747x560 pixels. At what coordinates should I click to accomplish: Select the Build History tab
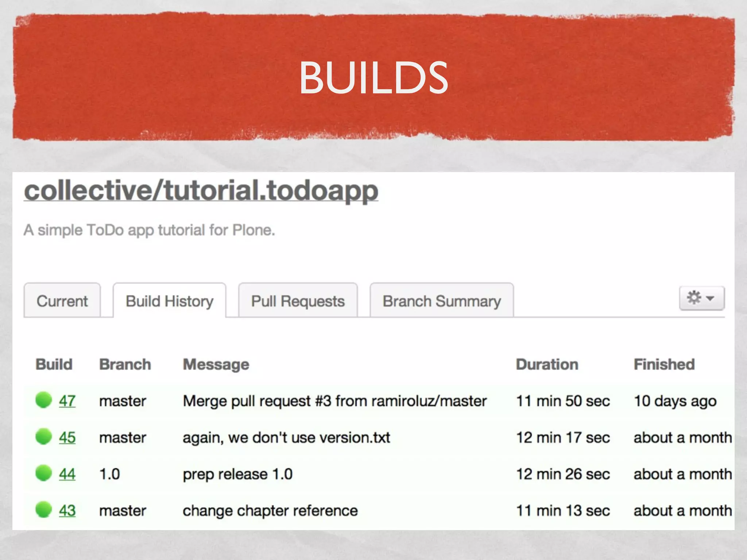tap(170, 301)
